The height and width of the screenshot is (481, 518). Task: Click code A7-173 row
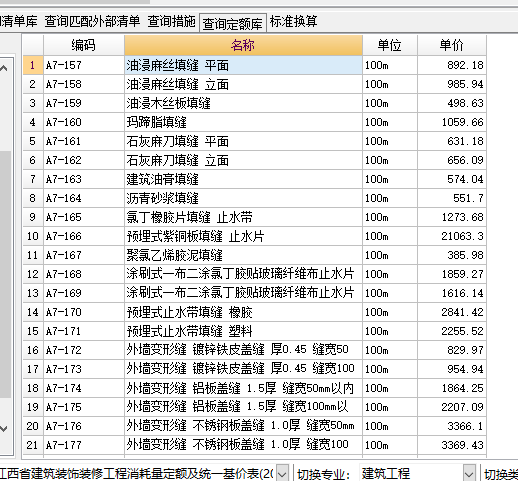(63, 369)
